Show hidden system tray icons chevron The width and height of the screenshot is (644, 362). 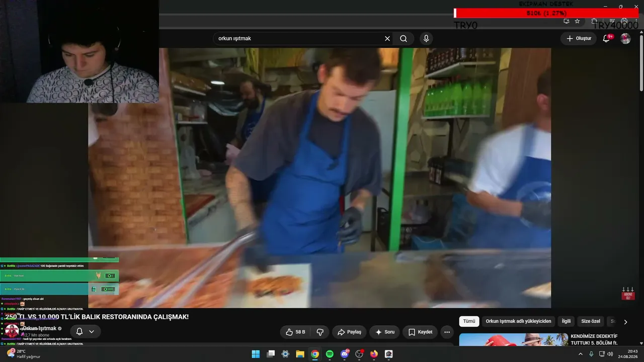coord(581,354)
